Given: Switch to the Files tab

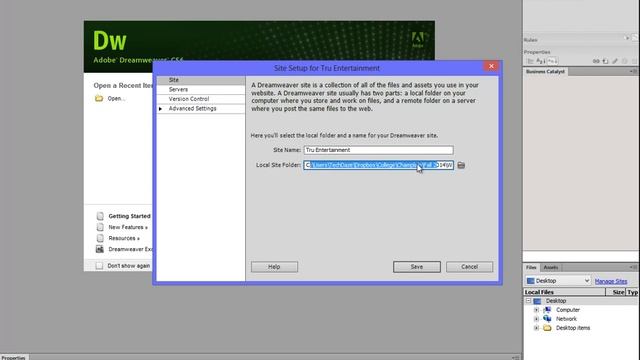Looking at the screenshot, I should [x=531, y=267].
